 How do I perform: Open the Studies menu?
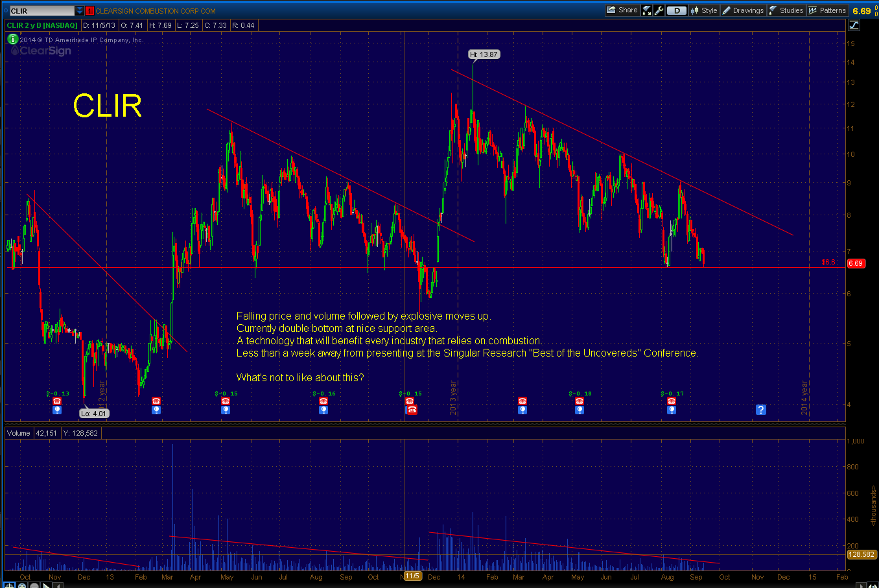(786, 10)
